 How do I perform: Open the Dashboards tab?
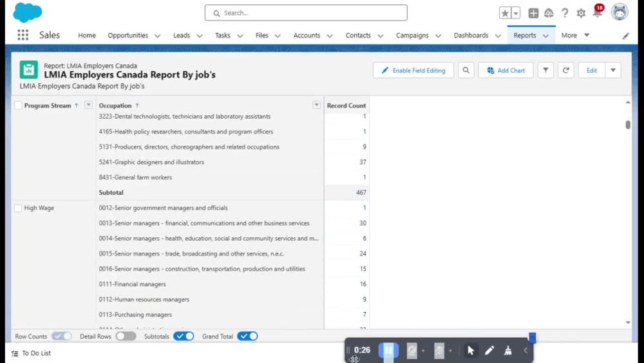(471, 35)
